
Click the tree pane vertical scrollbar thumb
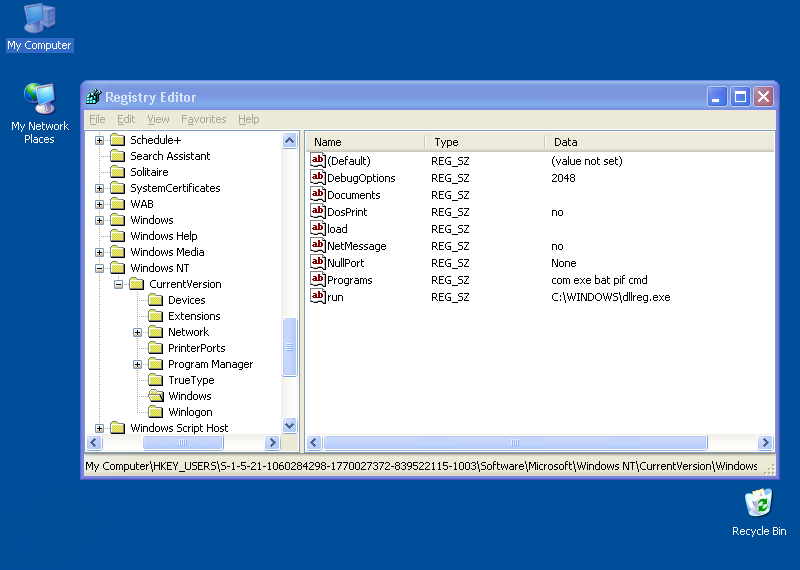click(289, 347)
